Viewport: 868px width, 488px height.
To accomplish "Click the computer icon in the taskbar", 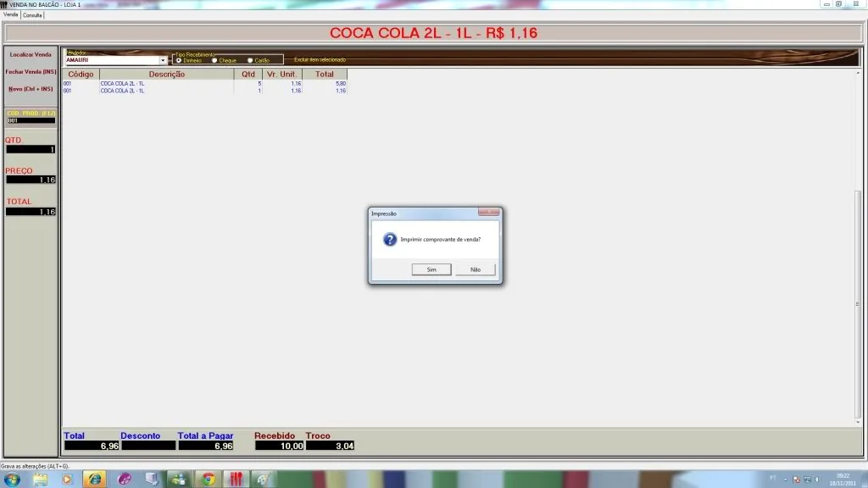I will pos(152,480).
